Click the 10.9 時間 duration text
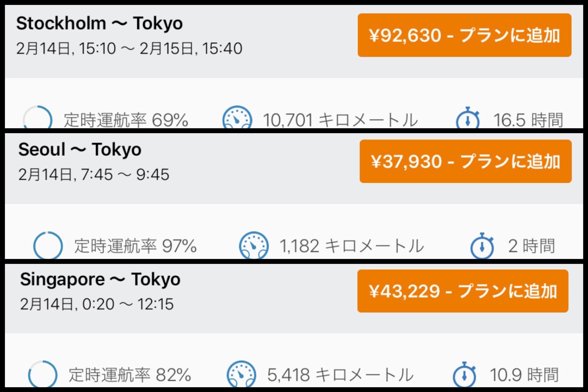The width and height of the screenshot is (588, 392). (524, 375)
